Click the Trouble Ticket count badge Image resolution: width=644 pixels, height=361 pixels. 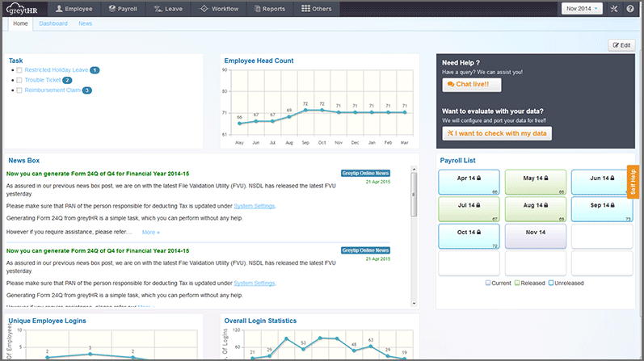click(x=67, y=81)
